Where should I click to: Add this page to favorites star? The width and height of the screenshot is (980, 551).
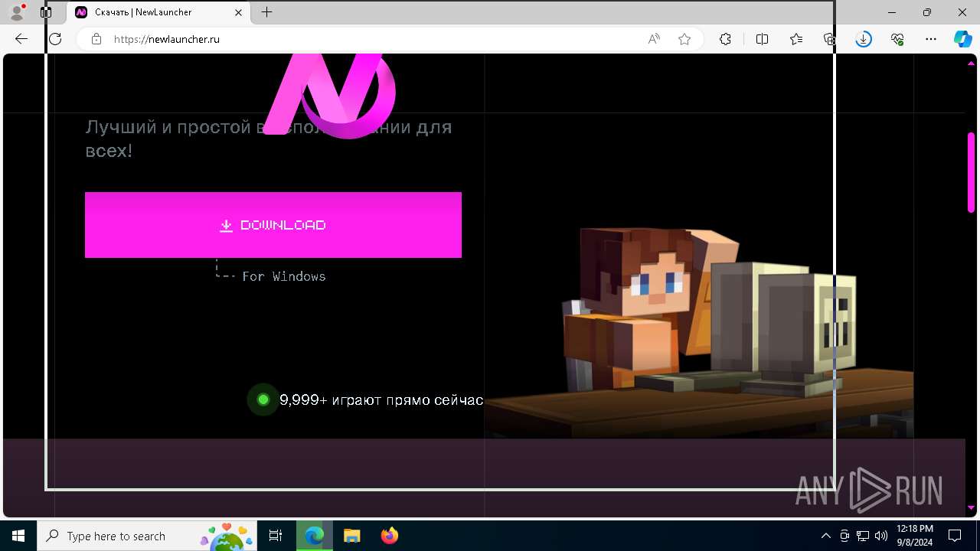coord(684,39)
